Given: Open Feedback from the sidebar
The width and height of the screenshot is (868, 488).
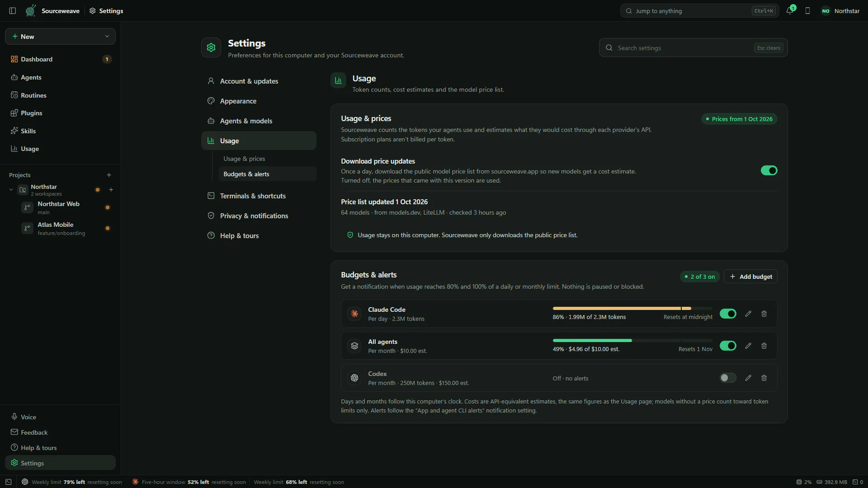Looking at the screenshot, I should tap(60, 432).
